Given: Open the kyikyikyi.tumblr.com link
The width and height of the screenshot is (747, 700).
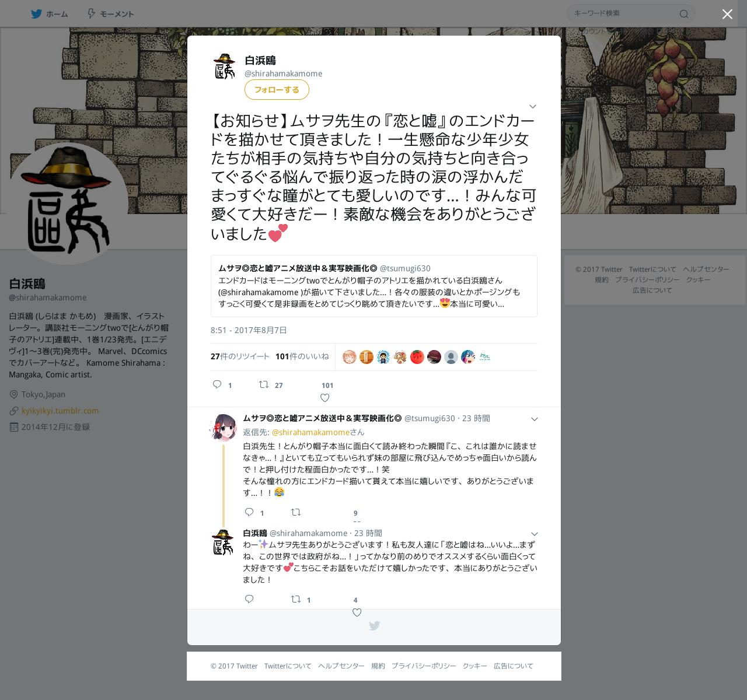Looking at the screenshot, I should (60, 411).
